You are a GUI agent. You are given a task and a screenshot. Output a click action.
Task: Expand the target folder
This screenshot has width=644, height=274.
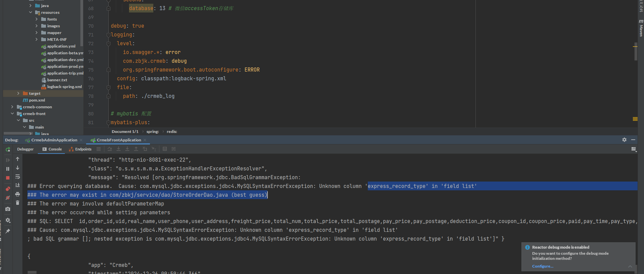18,93
